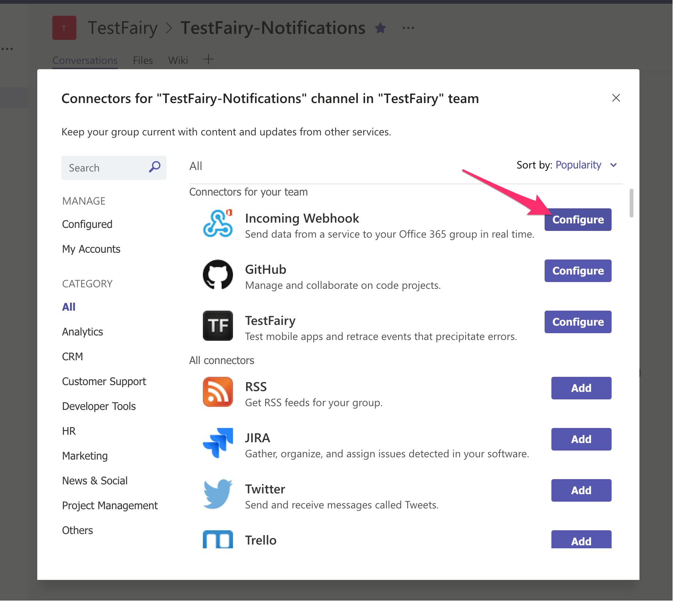
Task: Click the Twitter connector icon
Action: pyautogui.click(x=218, y=494)
